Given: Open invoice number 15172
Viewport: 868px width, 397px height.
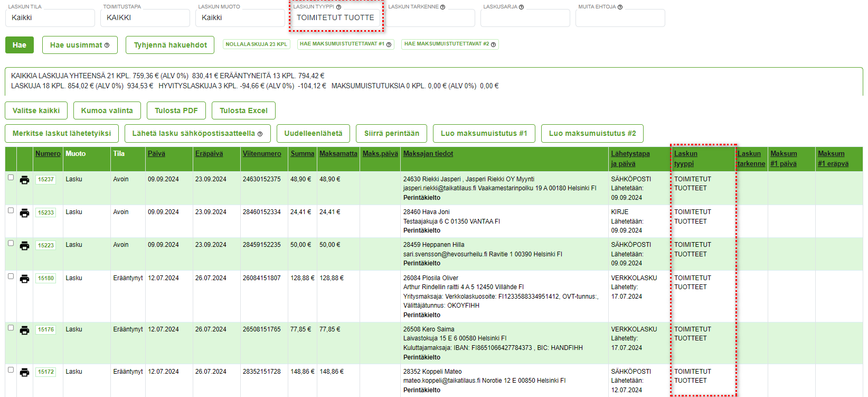Looking at the screenshot, I should [x=46, y=372].
